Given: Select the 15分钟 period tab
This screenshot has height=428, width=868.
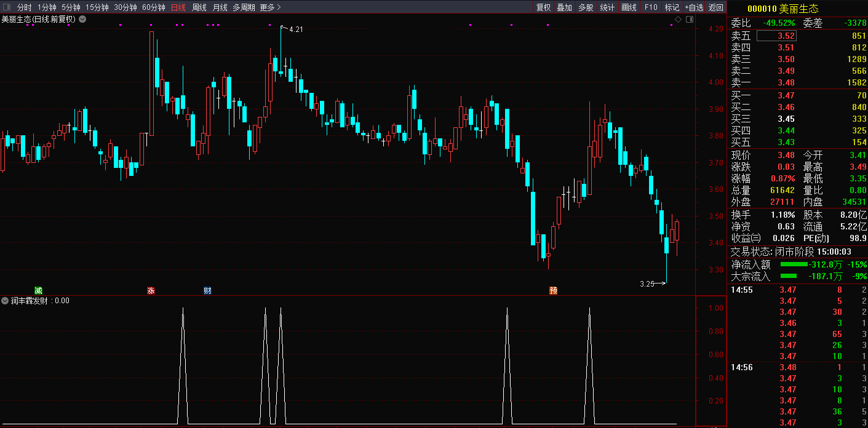Looking at the screenshot, I should 97,7.
